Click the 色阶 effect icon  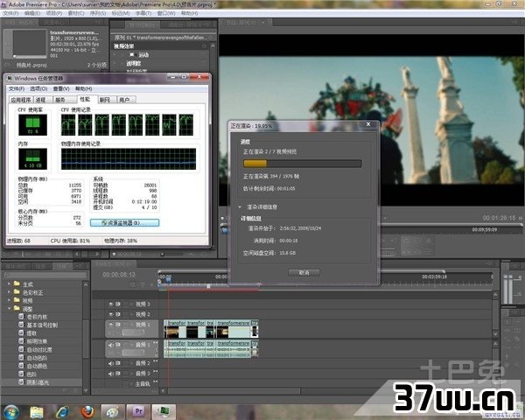click(x=21, y=374)
